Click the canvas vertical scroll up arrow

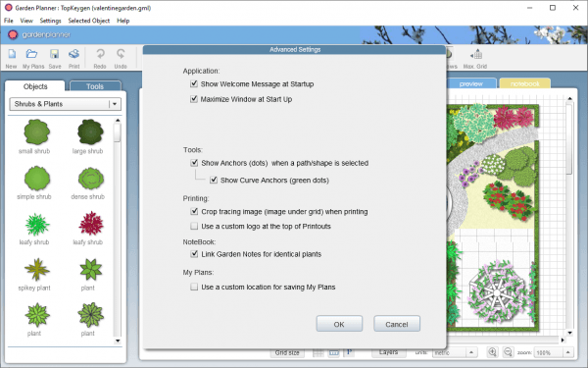tap(569, 99)
